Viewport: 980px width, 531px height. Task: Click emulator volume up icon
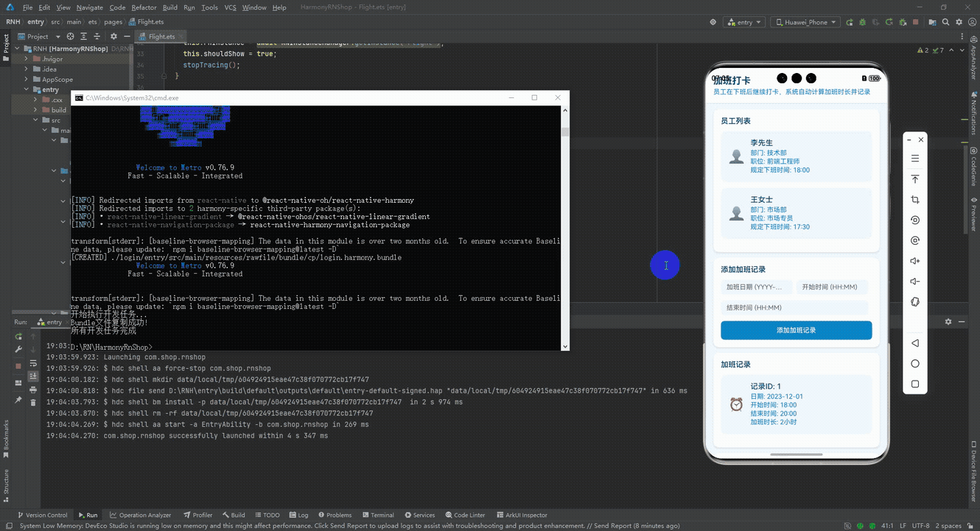(915, 261)
